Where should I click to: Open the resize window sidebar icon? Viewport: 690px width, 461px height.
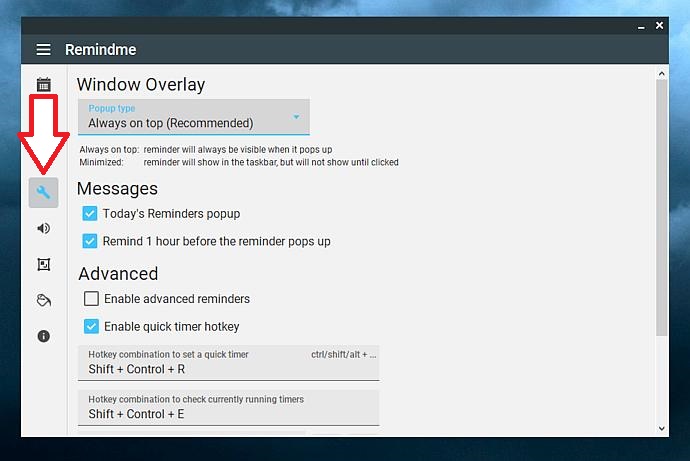44,264
